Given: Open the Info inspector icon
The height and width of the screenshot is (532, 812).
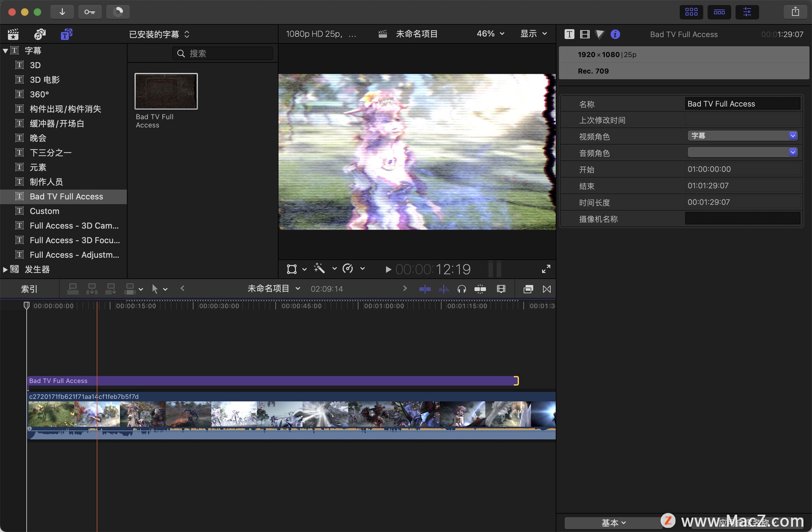Looking at the screenshot, I should (x=615, y=34).
